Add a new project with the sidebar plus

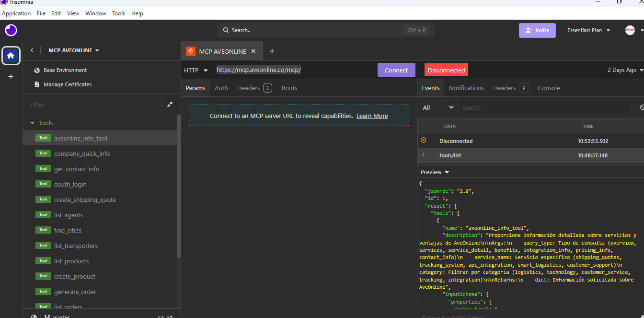(11, 76)
